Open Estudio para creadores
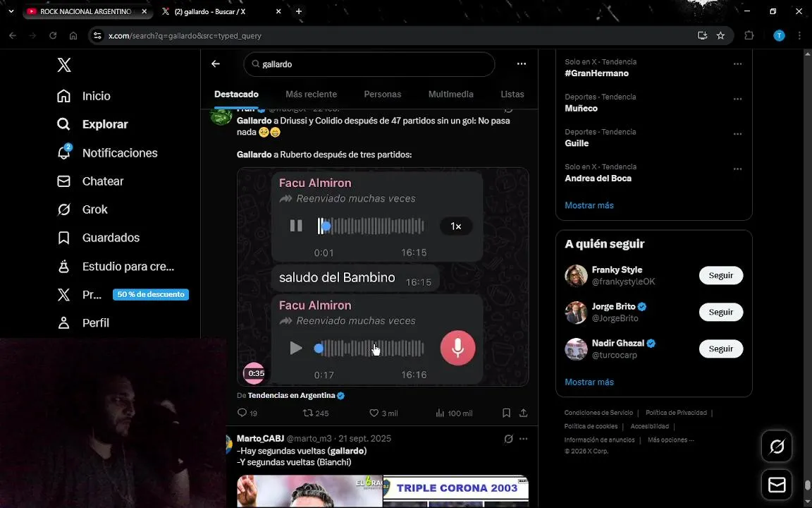 point(115,267)
